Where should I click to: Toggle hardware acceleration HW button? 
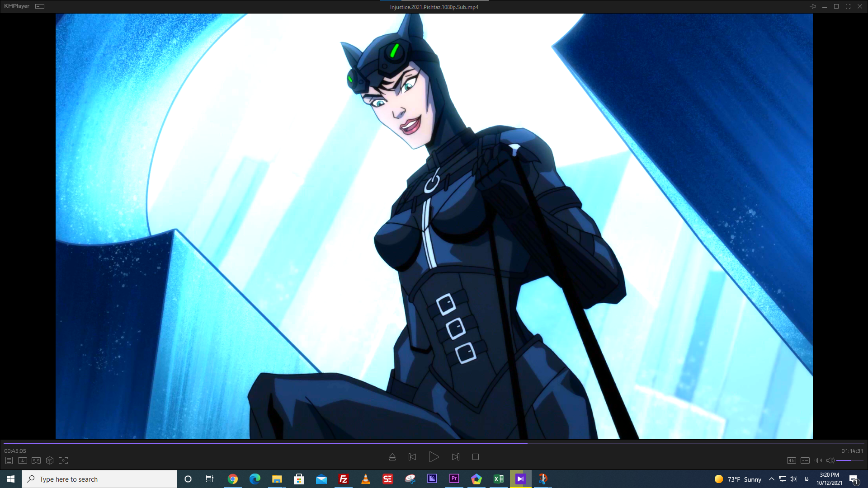coord(791,460)
